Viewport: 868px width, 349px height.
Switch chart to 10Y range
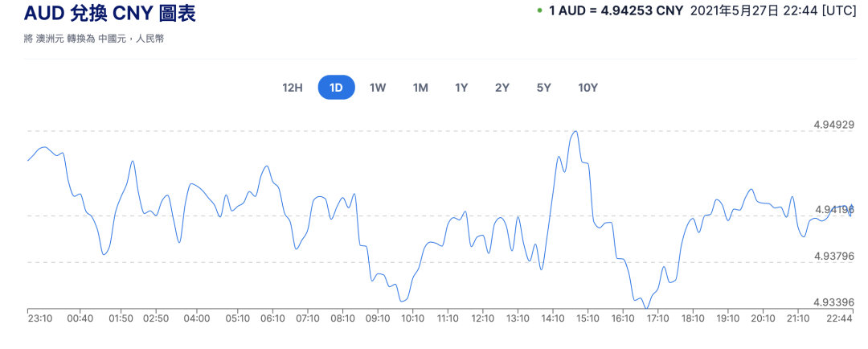tap(588, 88)
